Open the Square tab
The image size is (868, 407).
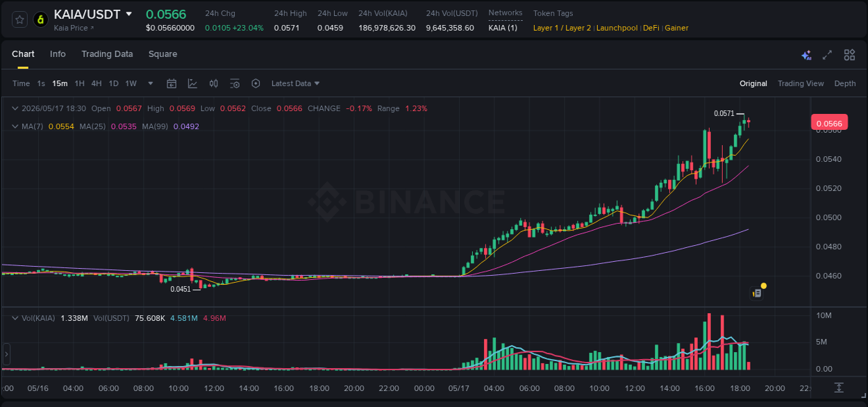click(162, 54)
